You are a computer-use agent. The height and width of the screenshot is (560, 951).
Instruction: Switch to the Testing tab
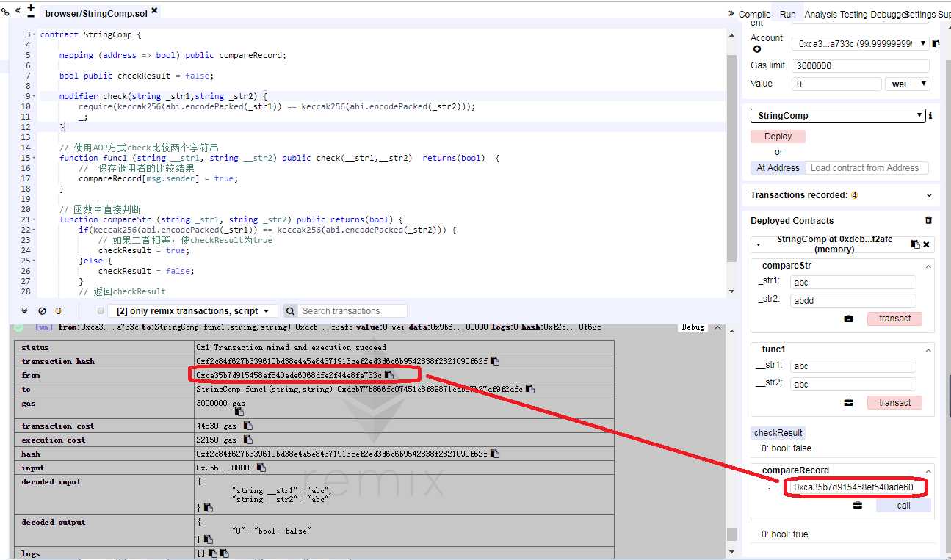pyautogui.click(x=853, y=14)
